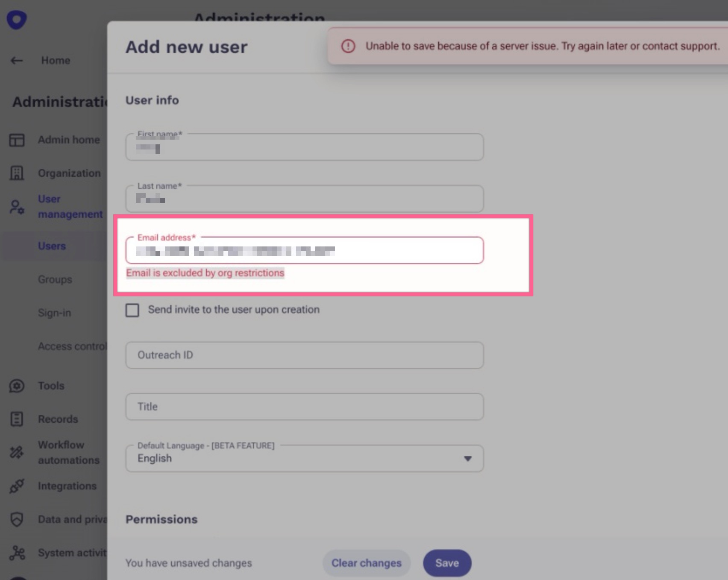Click the Email address input field
This screenshot has height=580, width=728.
pyautogui.click(x=305, y=250)
